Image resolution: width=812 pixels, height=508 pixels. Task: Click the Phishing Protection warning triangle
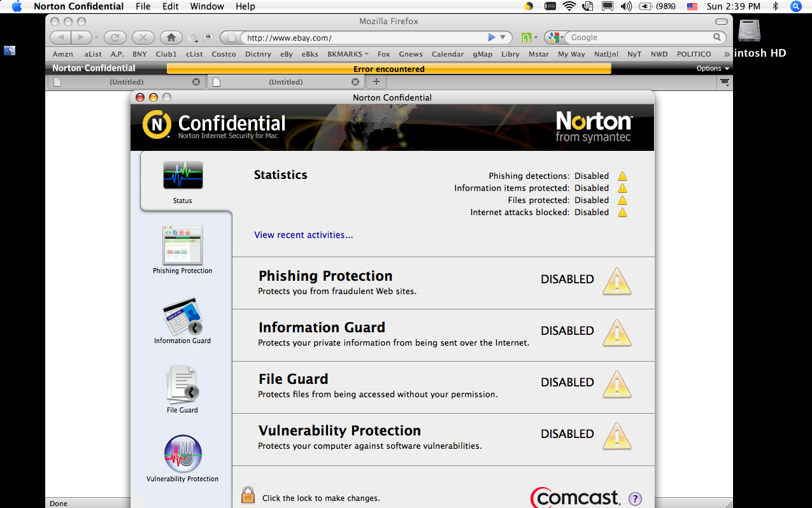click(x=616, y=281)
